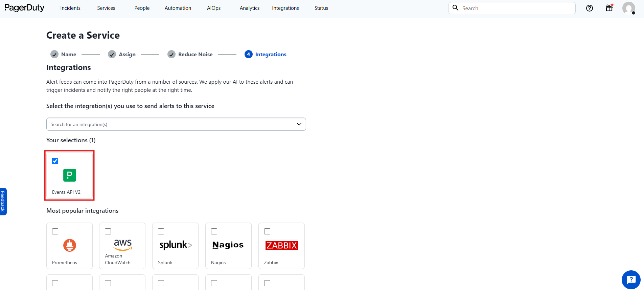The image size is (644, 290).
Task: Check the Amazon CloudWatch checkbox
Action: 108,231
